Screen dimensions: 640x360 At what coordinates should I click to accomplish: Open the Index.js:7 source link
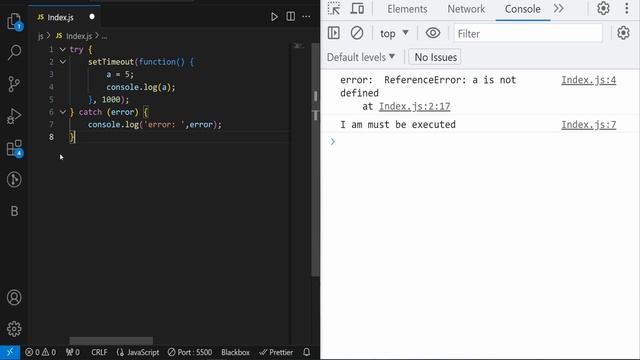pos(588,125)
